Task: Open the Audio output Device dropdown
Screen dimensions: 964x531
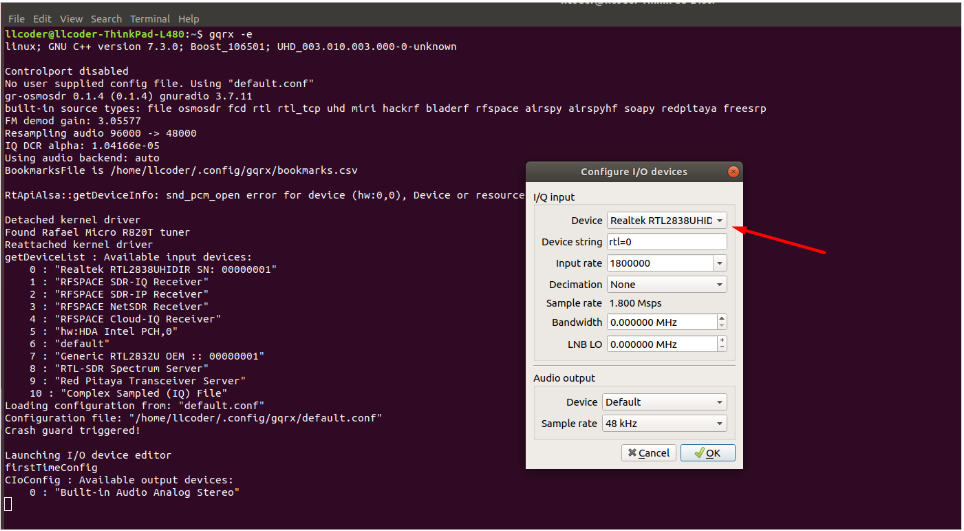Action: click(664, 402)
